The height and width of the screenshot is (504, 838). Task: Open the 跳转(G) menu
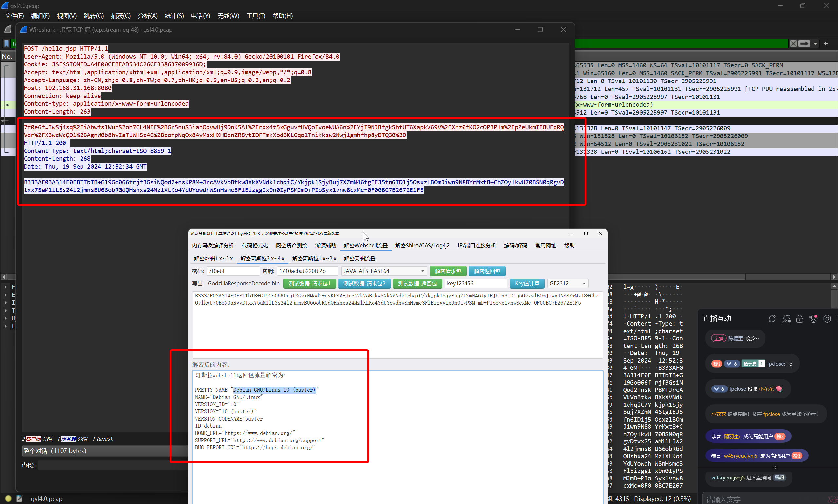94,16
